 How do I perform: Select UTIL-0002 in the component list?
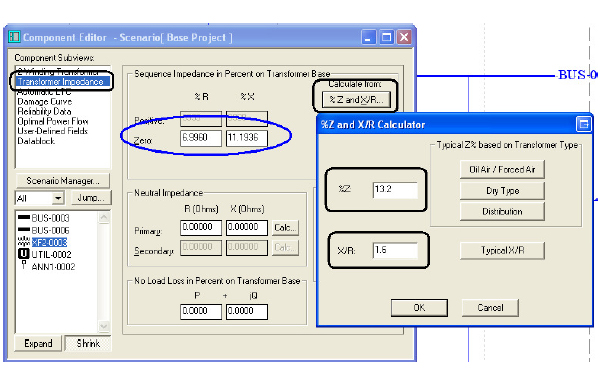(51, 255)
